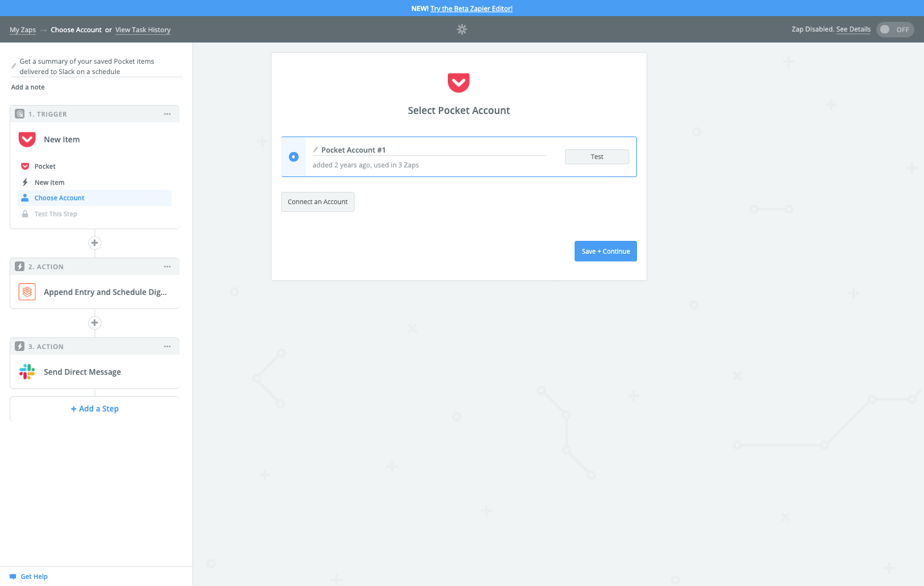The width and height of the screenshot is (924, 586).
Task: Click the Digest app icon in step 2
Action: point(27,292)
